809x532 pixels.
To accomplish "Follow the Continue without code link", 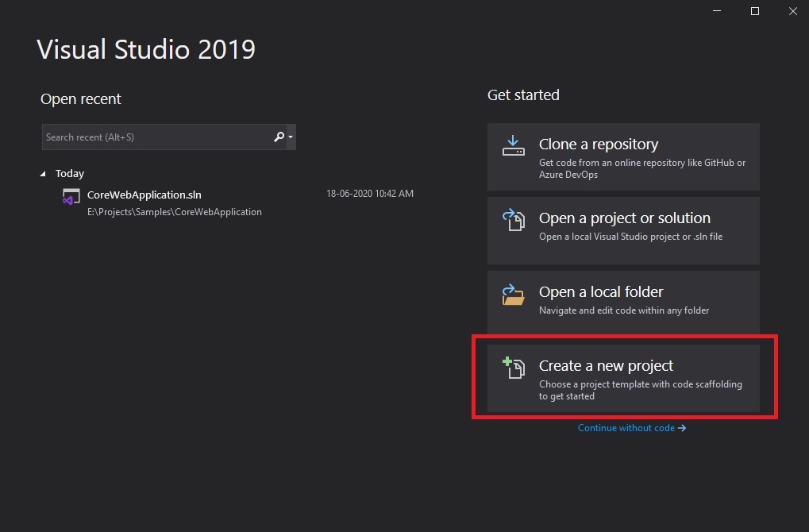I will click(x=631, y=428).
